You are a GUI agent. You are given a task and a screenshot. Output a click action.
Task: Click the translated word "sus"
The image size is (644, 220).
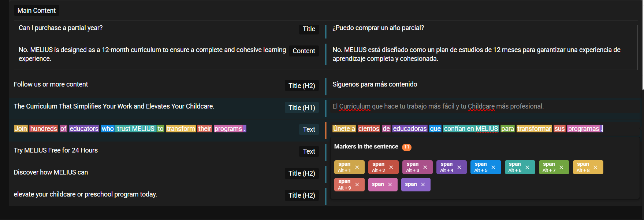(x=559, y=129)
